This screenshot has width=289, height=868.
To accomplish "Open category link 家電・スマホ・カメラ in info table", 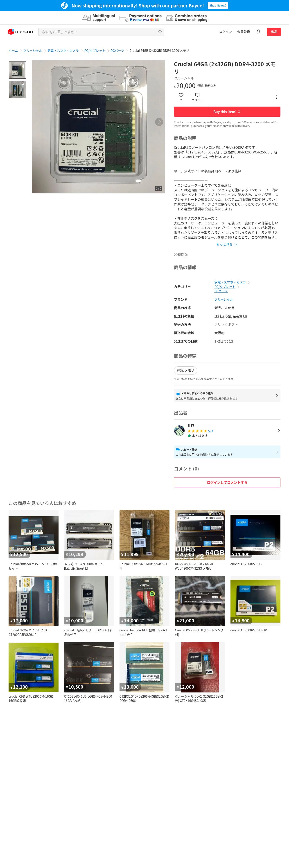I will tap(230, 282).
